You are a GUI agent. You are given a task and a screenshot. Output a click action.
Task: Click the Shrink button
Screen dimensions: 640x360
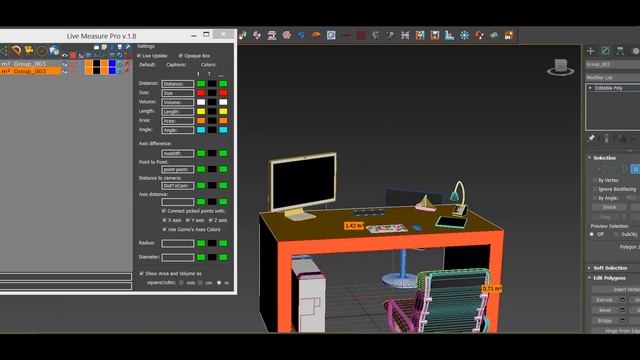(609, 207)
